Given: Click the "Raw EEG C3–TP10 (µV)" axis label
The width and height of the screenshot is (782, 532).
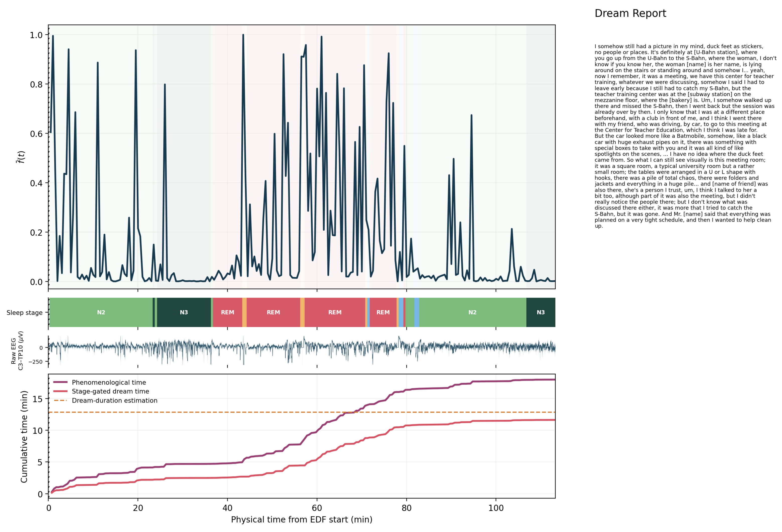Looking at the screenshot, I should [17, 351].
